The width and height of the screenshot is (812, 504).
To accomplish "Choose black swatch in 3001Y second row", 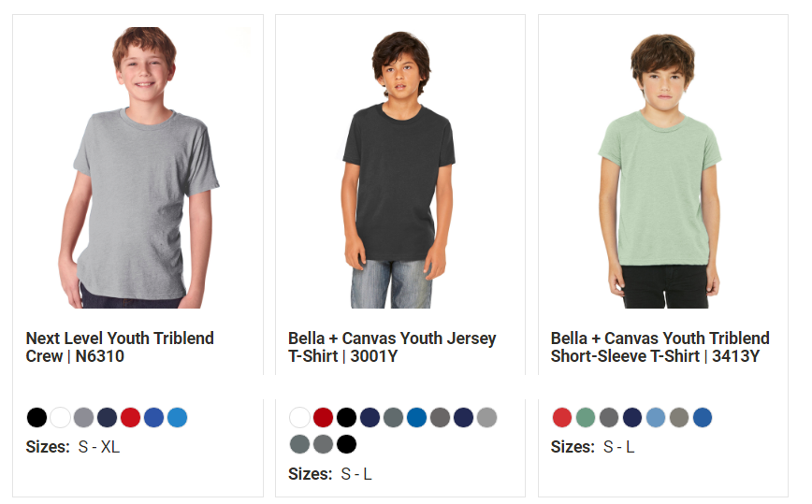I will coord(346,444).
